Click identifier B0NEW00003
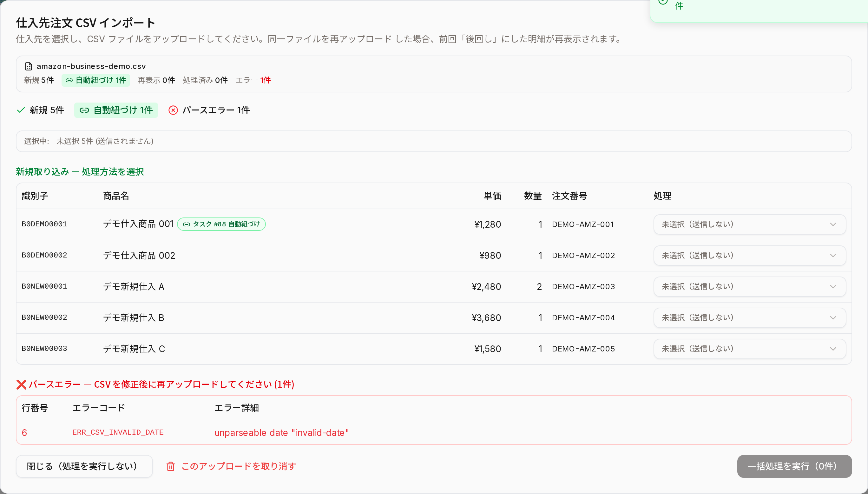This screenshot has width=868, height=494. (x=44, y=349)
